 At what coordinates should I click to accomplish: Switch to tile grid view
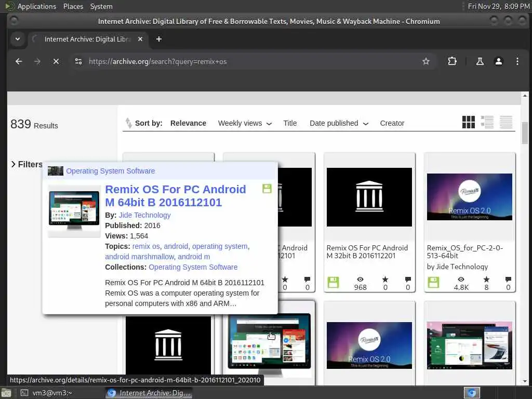coord(469,122)
